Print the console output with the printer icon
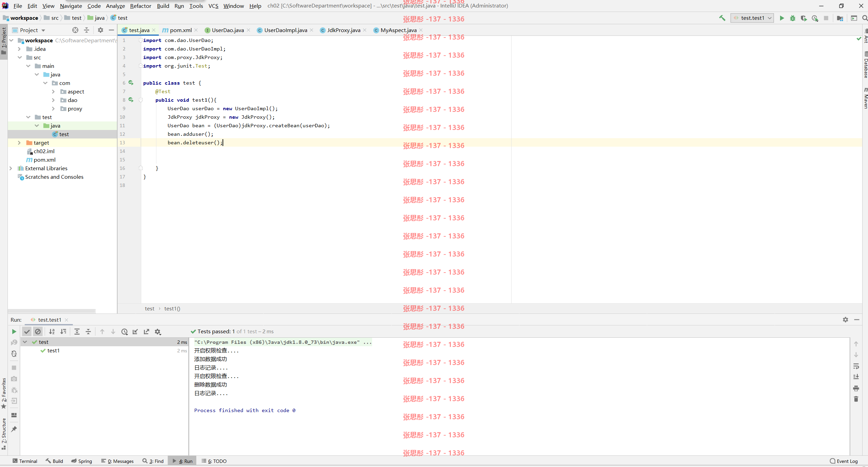Screen dimensions: 868x467 click(856, 388)
